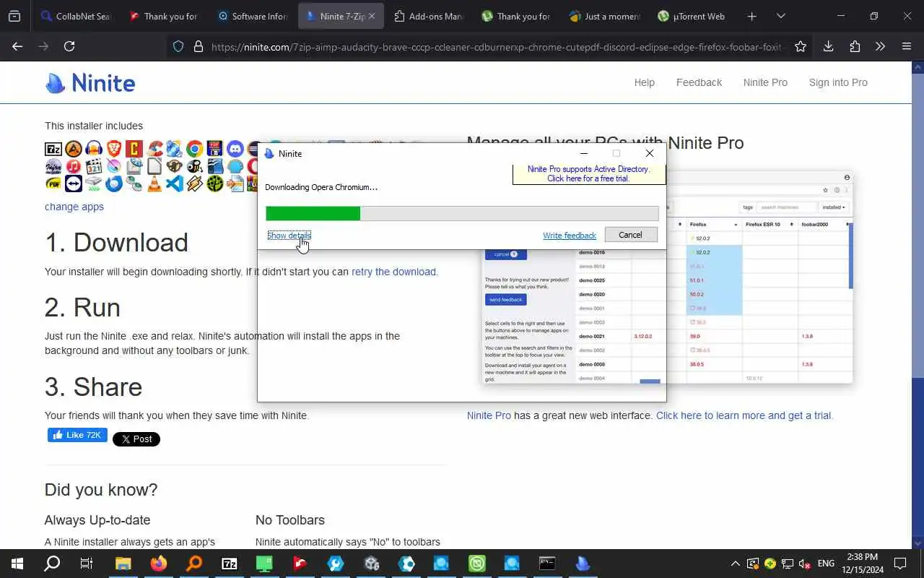Click the LibreOffice document icon
Screen dimensions: 924x578
click(x=154, y=167)
